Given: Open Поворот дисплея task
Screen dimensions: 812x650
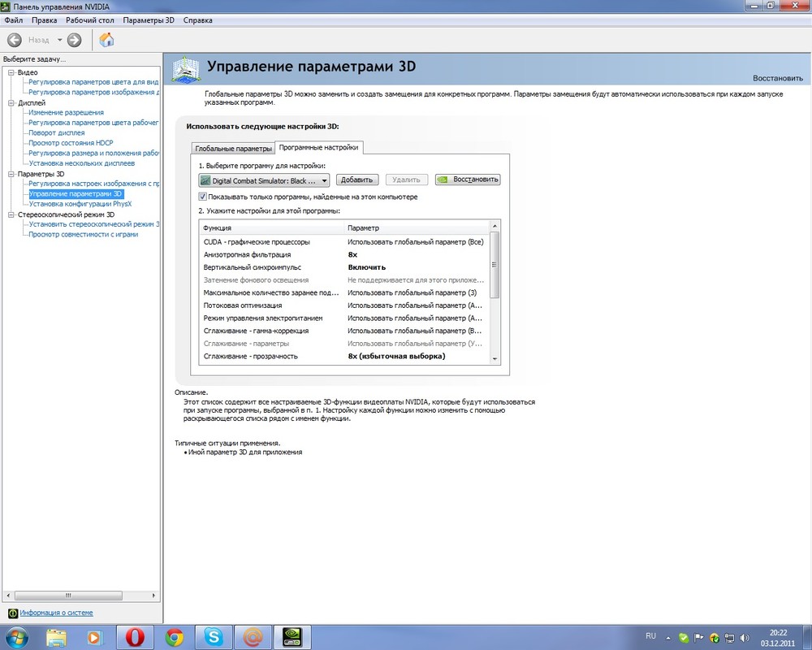Looking at the screenshot, I should (x=57, y=132).
